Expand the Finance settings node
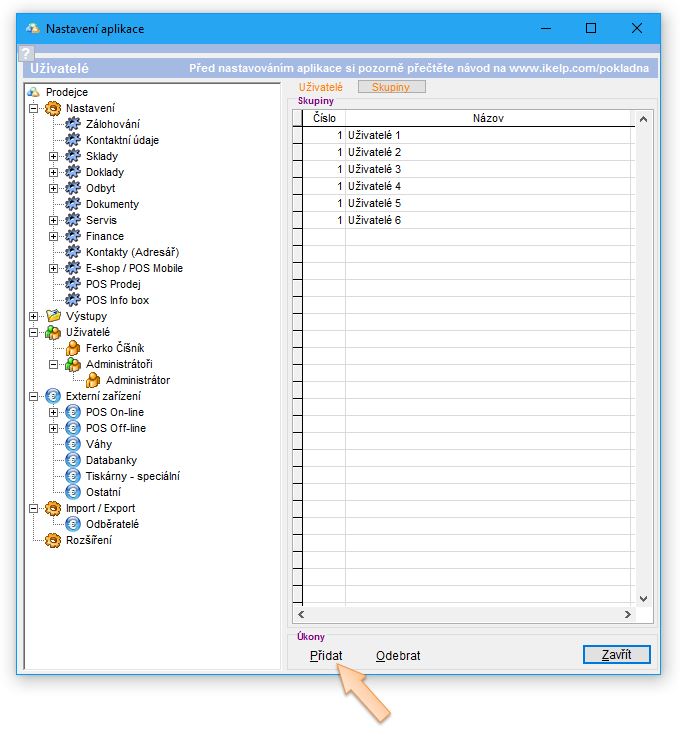This screenshot has height=740, width=680. click(54, 236)
